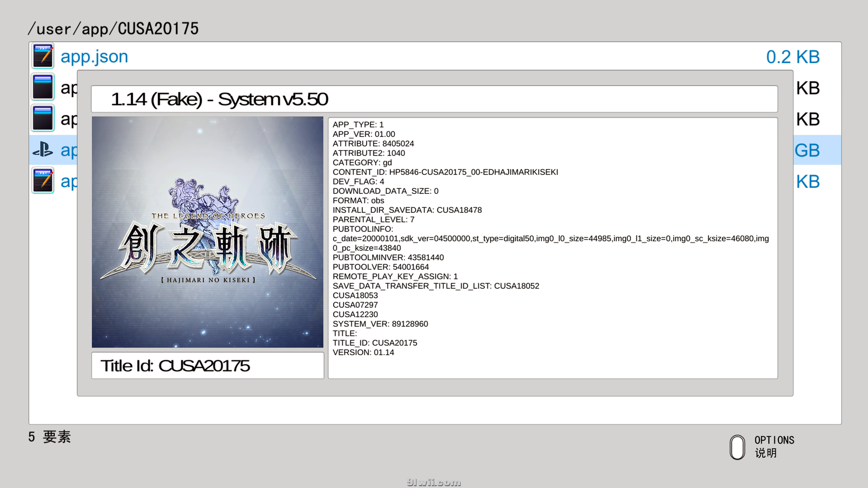Image resolution: width=868 pixels, height=488 pixels.
Task: Click the PlayStation logo on the highlighted row
Action: point(43,150)
